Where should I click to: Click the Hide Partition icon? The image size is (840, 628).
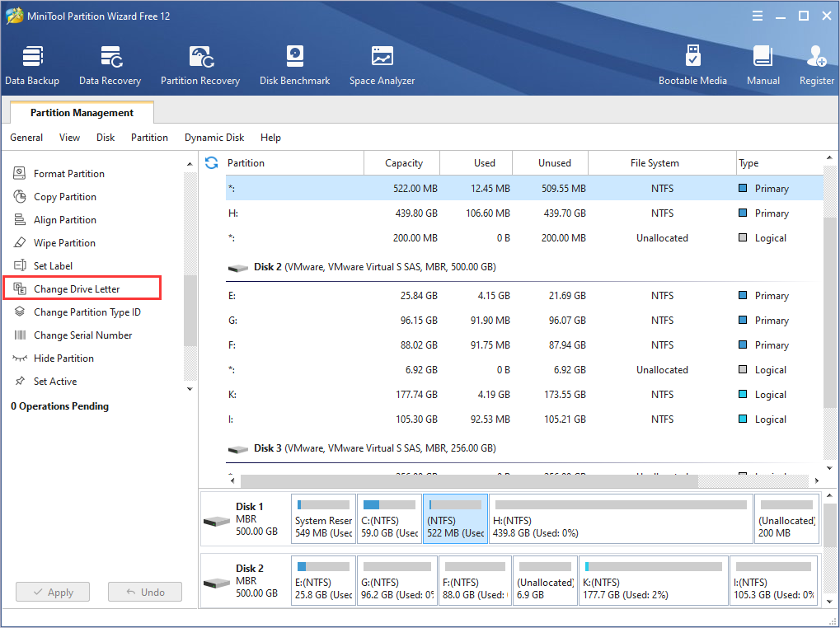coord(20,358)
